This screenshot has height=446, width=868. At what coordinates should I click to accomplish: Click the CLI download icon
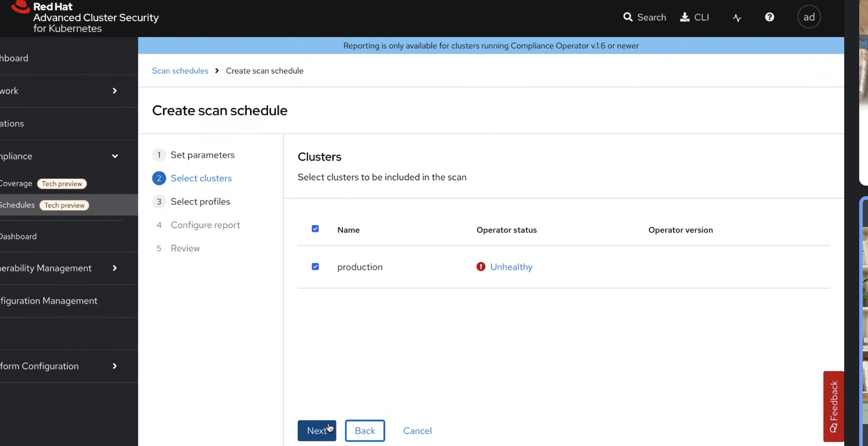[x=685, y=17]
